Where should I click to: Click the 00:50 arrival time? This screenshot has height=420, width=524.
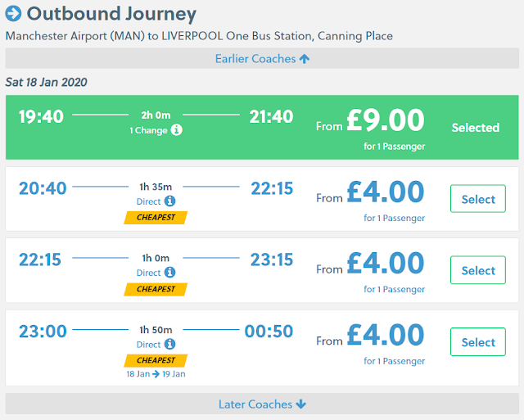click(x=269, y=332)
